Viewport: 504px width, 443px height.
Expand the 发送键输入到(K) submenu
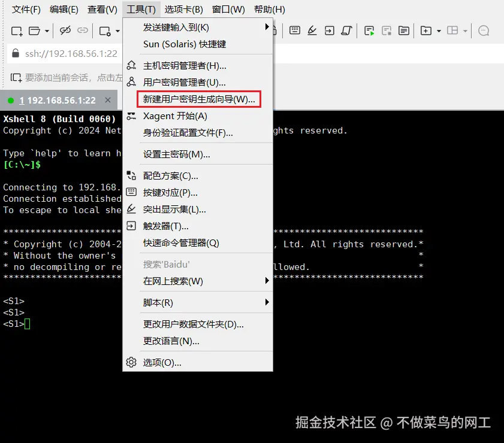[198, 28]
